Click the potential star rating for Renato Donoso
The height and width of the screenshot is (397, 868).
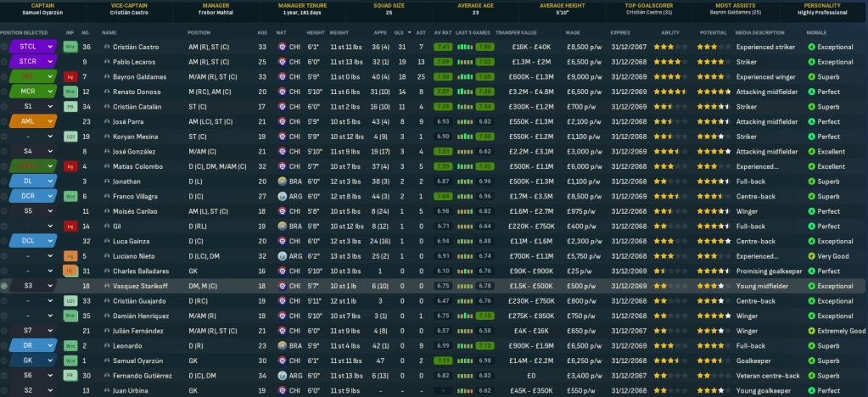click(x=713, y=92)
